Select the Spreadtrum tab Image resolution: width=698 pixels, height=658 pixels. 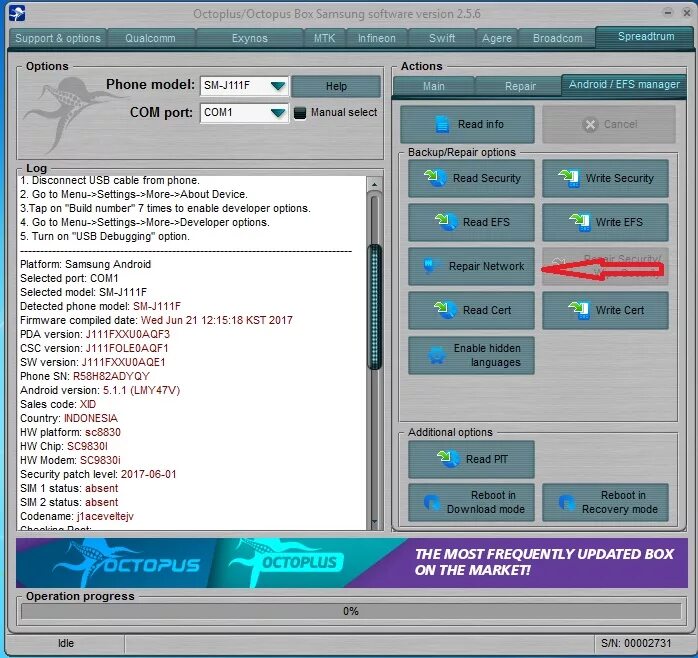(x=646, y=37)
